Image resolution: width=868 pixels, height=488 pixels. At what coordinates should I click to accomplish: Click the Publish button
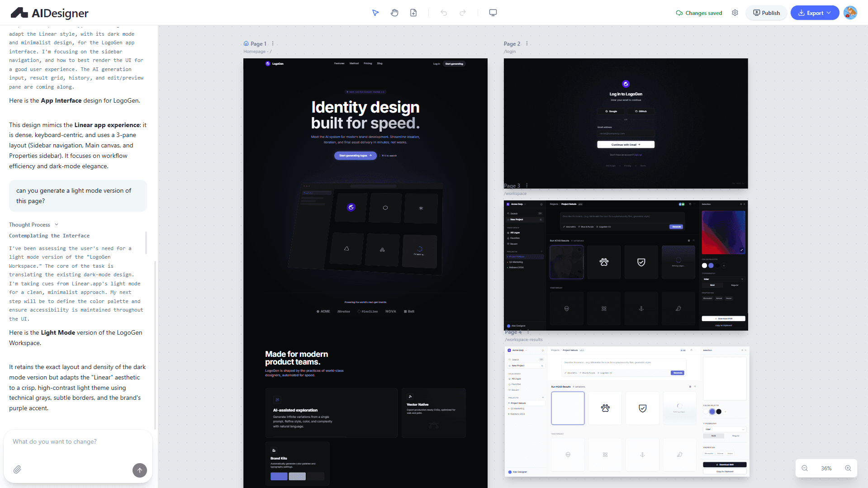tap(766, 13)
